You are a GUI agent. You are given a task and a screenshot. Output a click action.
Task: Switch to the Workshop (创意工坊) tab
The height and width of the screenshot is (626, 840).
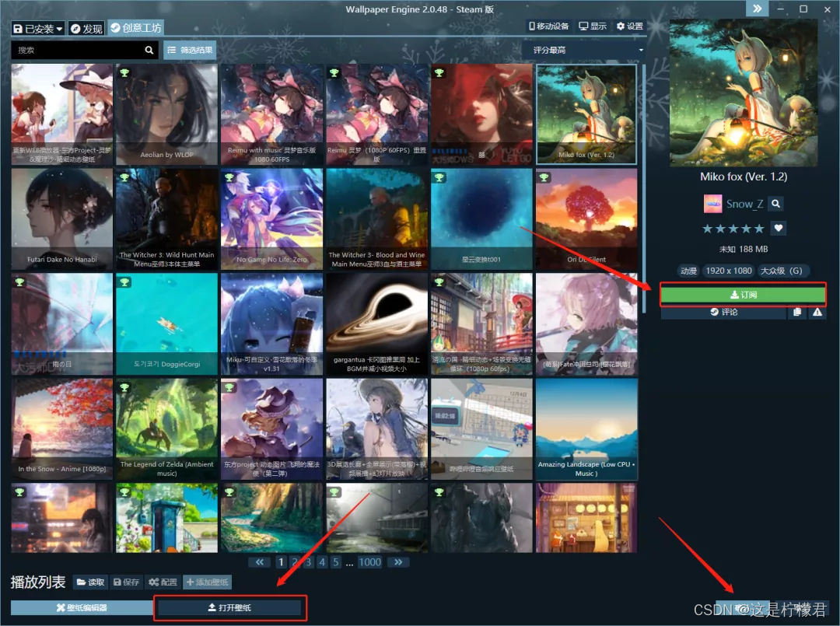point(135,28)
